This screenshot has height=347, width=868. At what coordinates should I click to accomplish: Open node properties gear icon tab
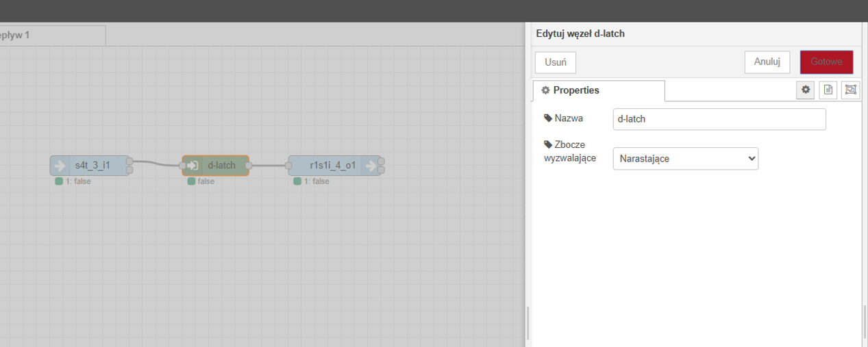[806, 90]
